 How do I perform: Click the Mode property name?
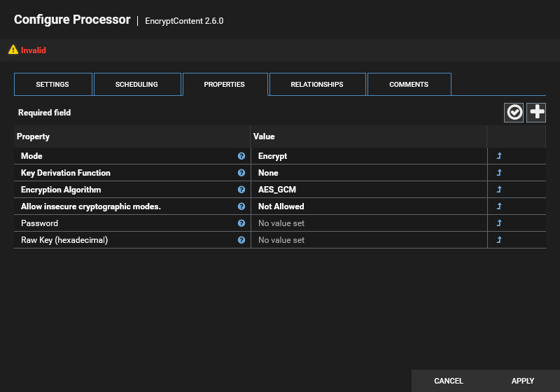tap(31, 156)
